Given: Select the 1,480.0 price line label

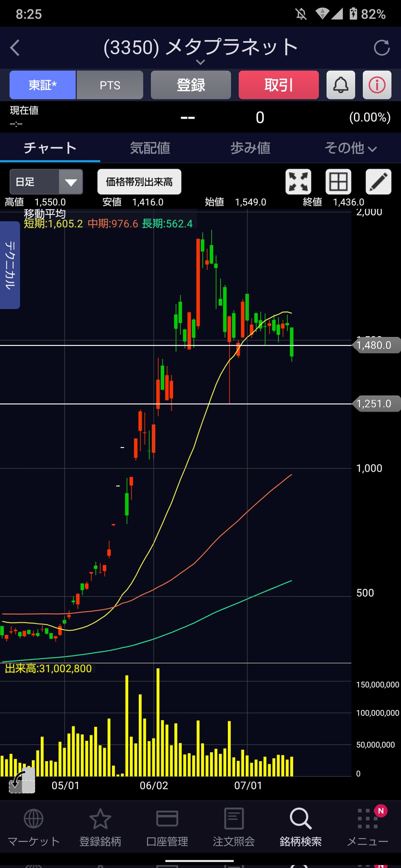Looking at the screenshot, I should click(377, 345).
